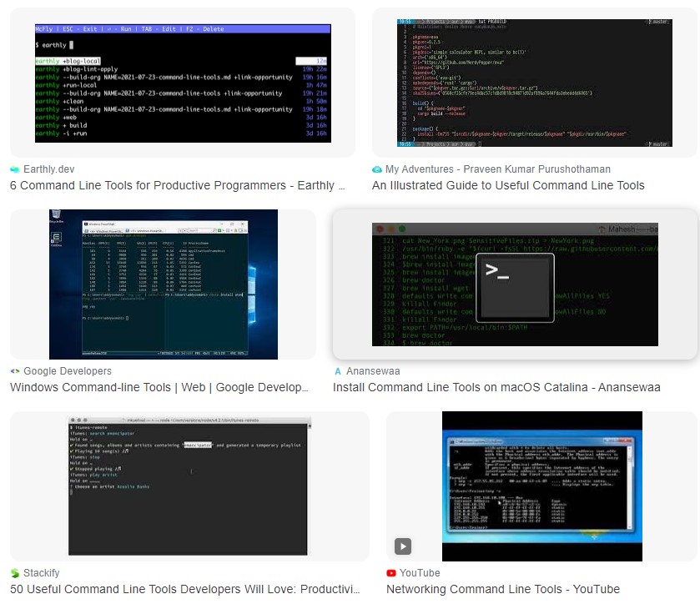This screenshot has width=700, height=604.
Task: Open the macOS Catalina terminal thumbnail
Action: (x=515, y=284)
